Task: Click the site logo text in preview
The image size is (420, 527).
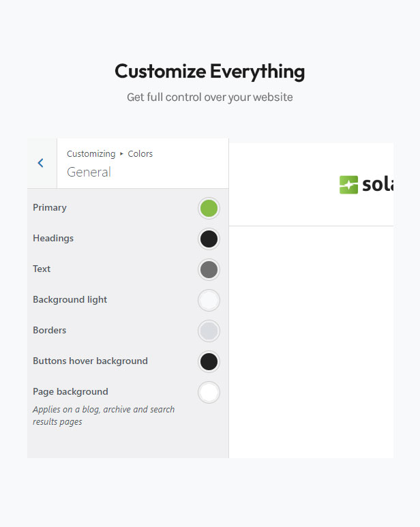Action: point(378,185)
